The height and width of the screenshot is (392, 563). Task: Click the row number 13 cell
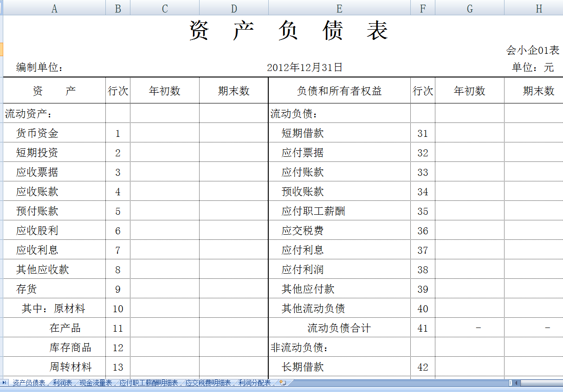[118, 367]
